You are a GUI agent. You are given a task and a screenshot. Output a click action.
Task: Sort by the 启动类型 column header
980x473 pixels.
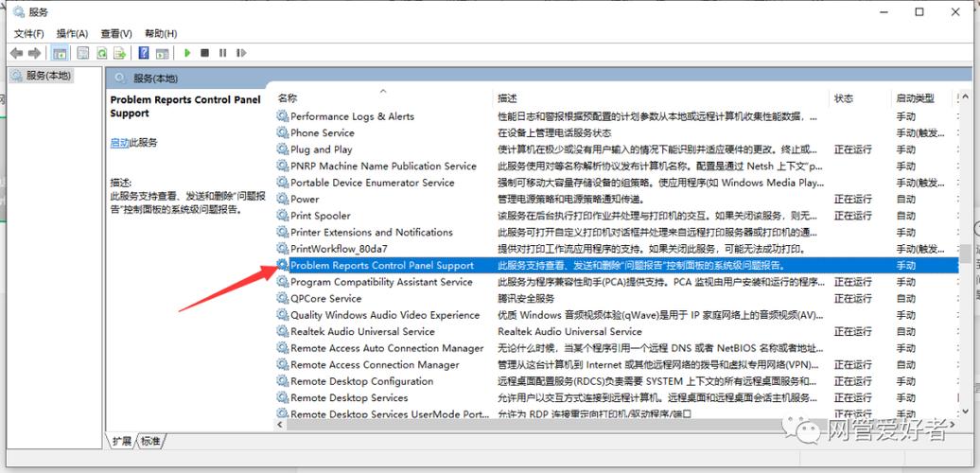[x=916, y=98]
